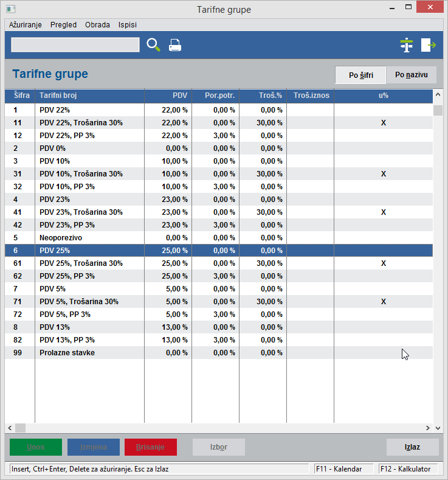Viewport: 448px width, 480px height.
Task: Click the vertical scrollbar up arrow
Action: click(x=438, y=96)
